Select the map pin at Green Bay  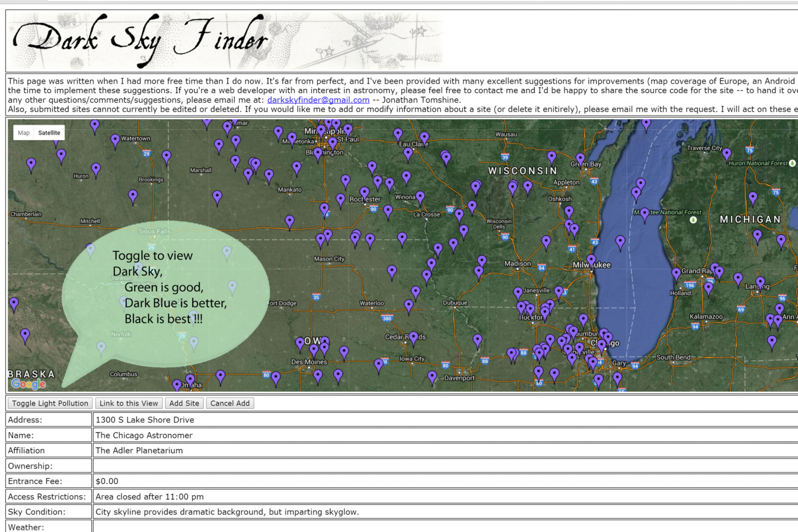(x=580, y=158)
